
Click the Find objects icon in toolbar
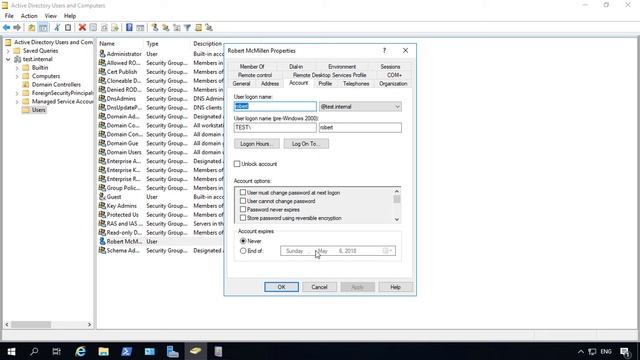coord(198,27)
